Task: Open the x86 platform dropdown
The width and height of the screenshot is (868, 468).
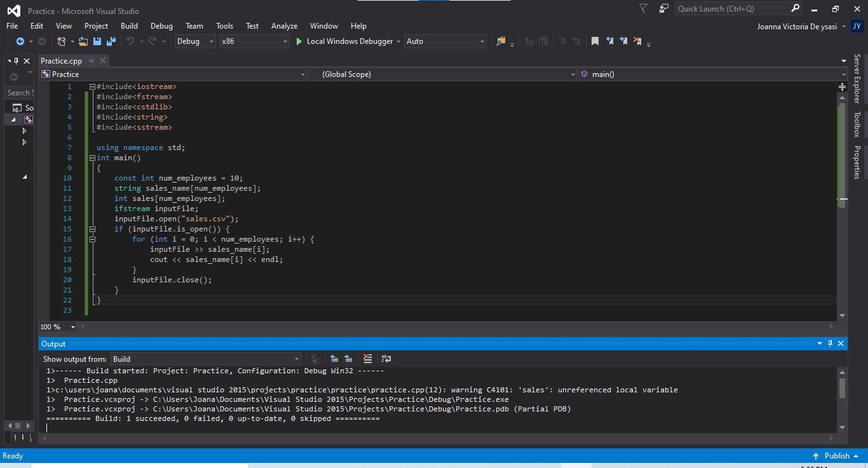Action: pos(254,41)
